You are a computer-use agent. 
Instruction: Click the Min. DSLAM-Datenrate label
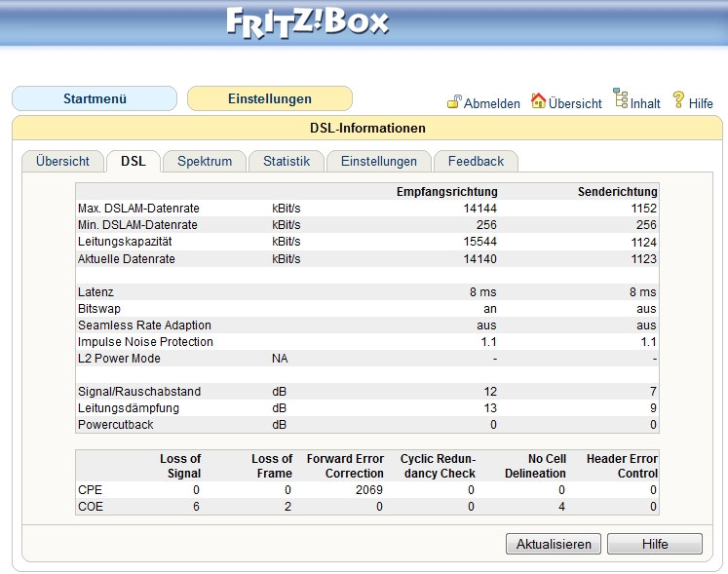137,225
